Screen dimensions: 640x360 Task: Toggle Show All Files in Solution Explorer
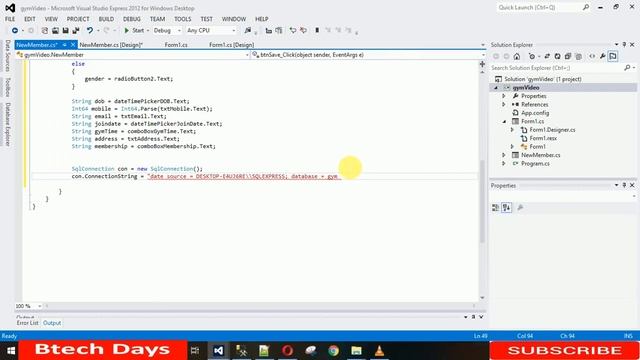point(578,56)
